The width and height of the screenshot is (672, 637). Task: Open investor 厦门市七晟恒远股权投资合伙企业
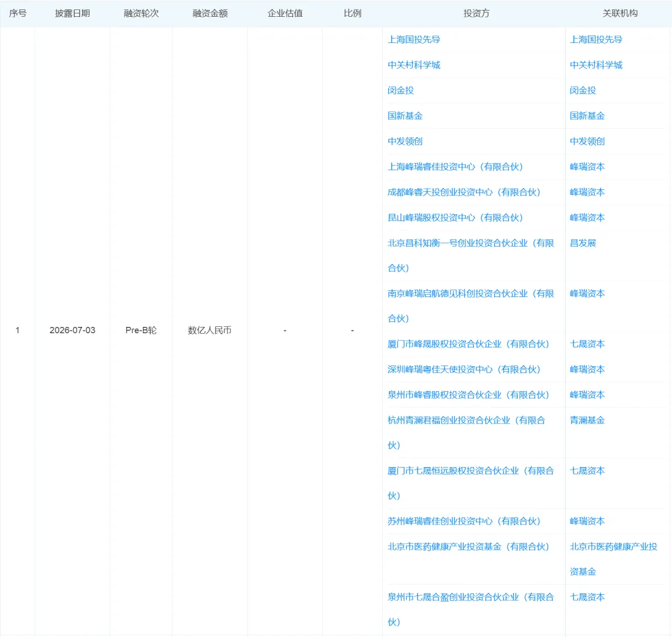pyautogui.click(x=470, y=483)
